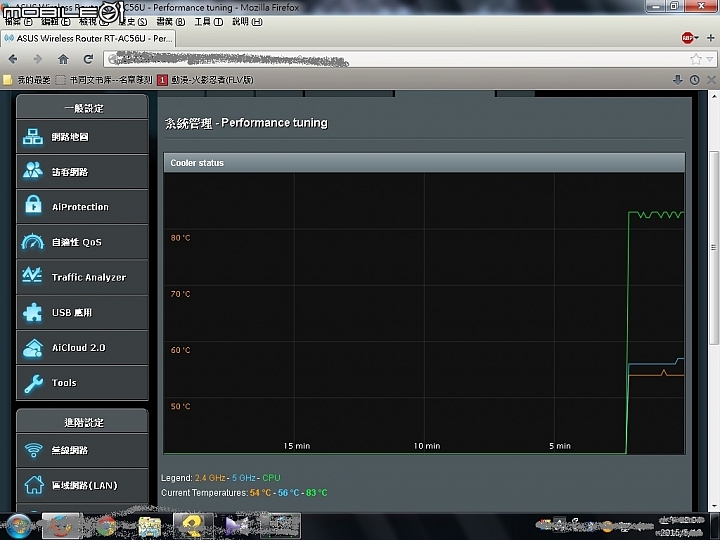Click the 10 min time axis label

pyautogui.click(x=427, y=446)
